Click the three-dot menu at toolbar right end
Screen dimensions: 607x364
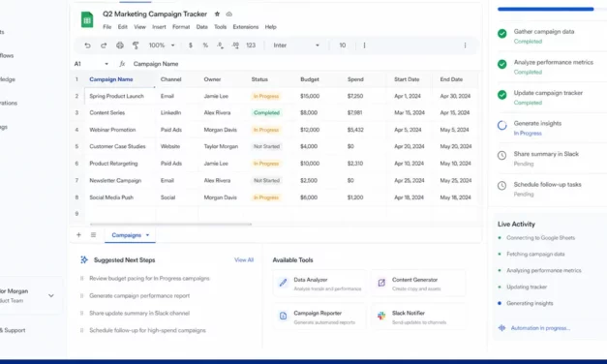click(x=465, y=45)
